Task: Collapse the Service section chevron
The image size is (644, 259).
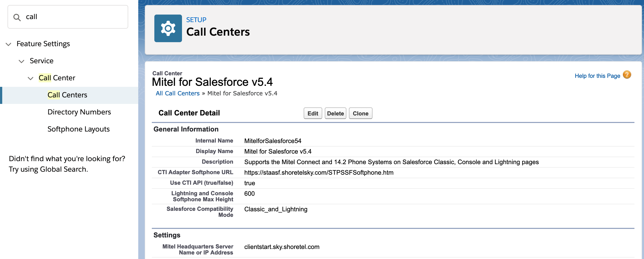Action: (22, 61)
